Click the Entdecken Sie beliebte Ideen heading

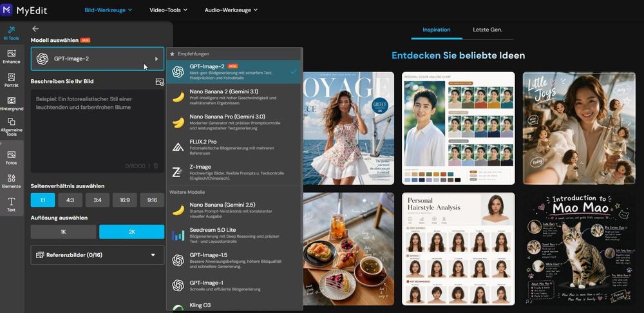pos(458,55)
